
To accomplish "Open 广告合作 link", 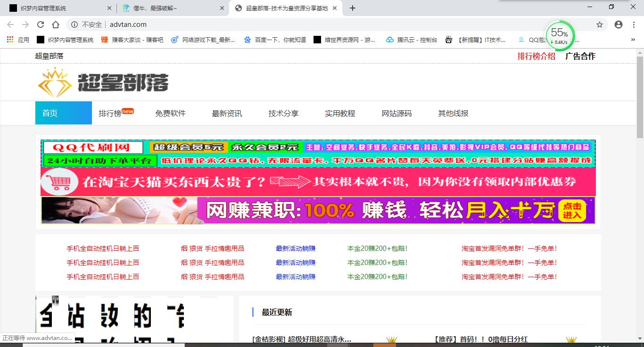I will [x=580, y=56].
